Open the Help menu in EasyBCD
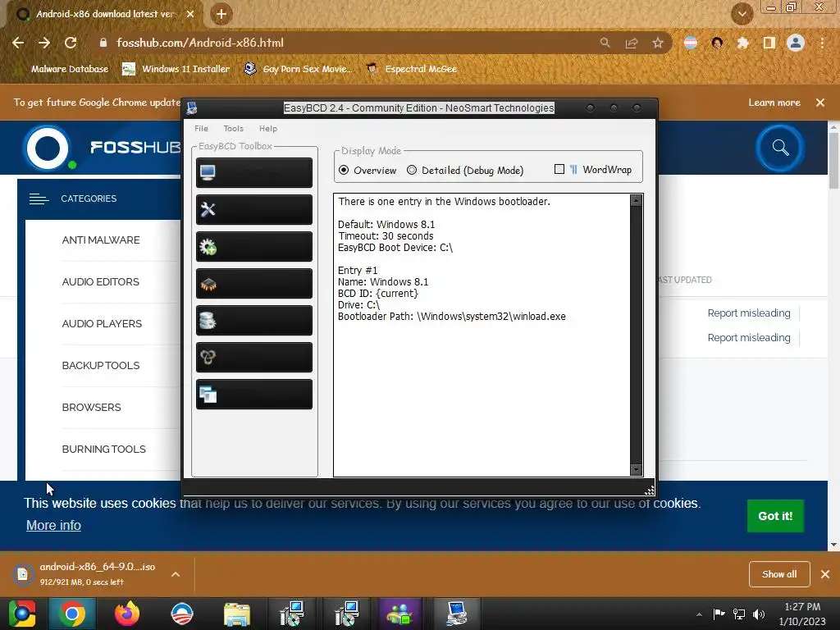Viewport: 840px width, 630px height. (x=268, y=129)
